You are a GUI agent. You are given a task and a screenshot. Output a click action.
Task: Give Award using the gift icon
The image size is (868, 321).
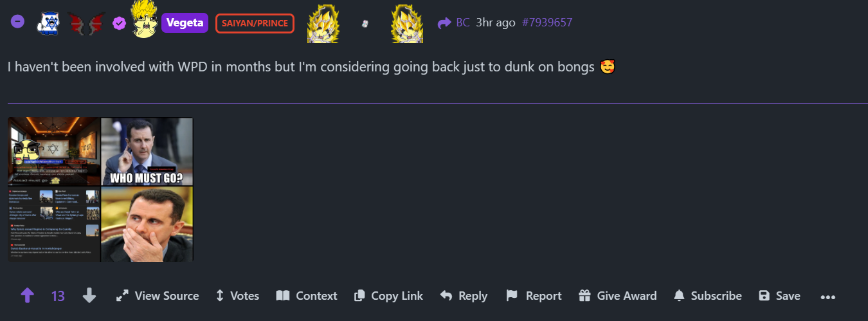click(617, 296)
